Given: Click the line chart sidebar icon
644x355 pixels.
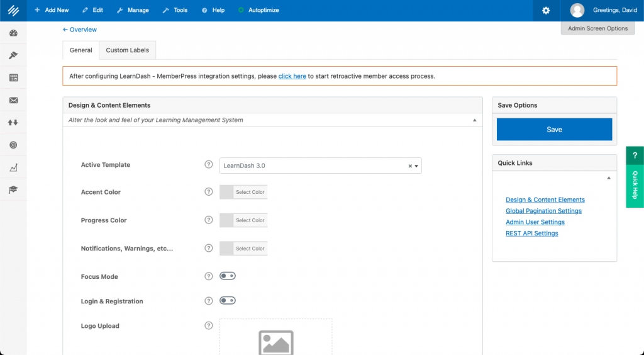Looking at the screenshot, I should tap(13, 167).
